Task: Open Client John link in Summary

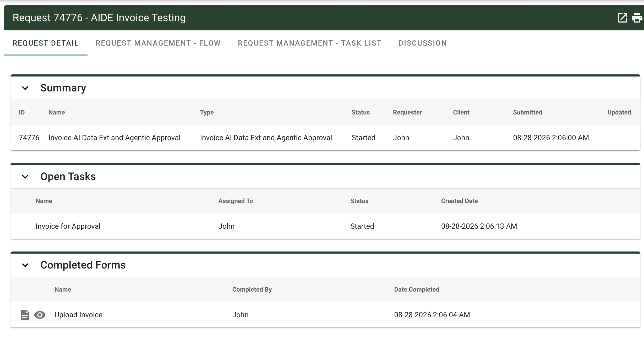Action: (x=461, y=138)
